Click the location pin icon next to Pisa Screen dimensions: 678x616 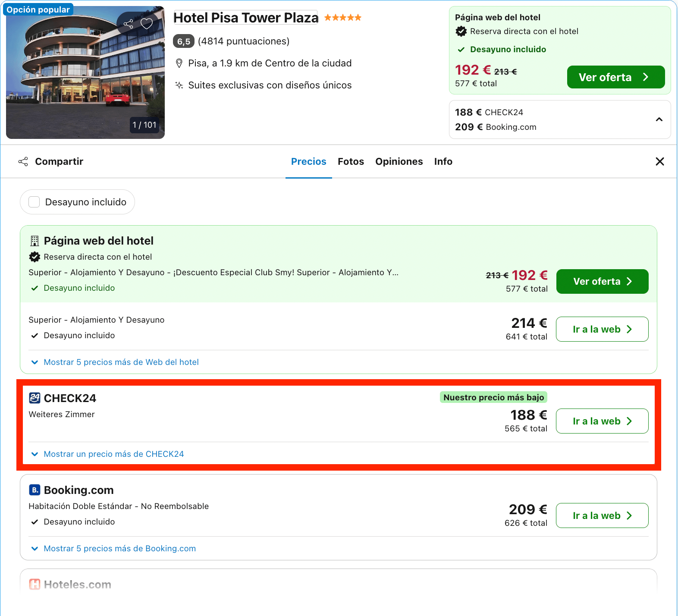click(179, 63)
